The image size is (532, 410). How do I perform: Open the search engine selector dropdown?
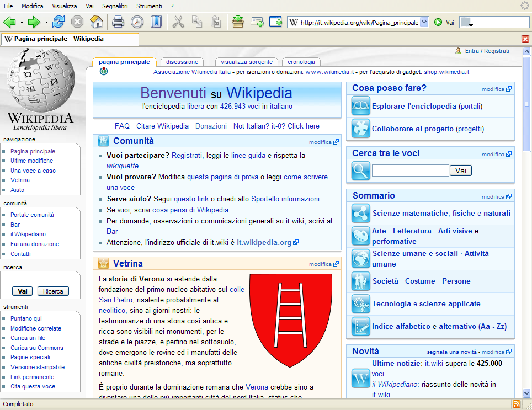(467, 23)
